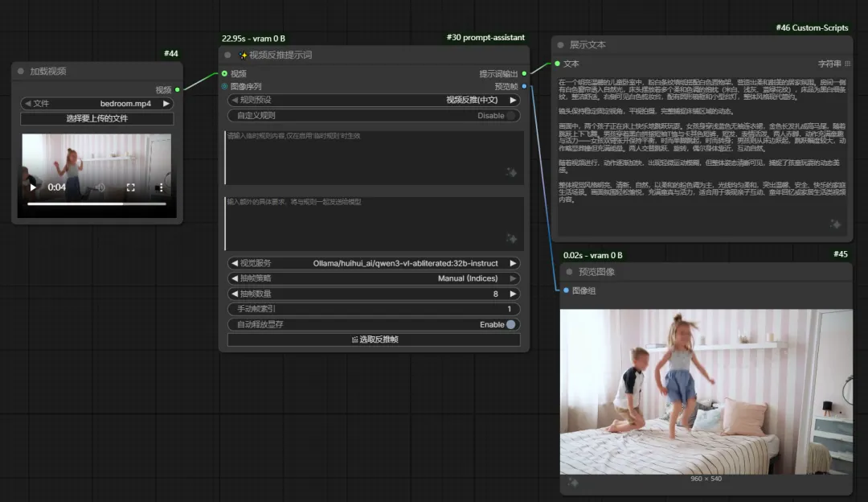Click the preview image of jumping children

[x=706, y=391]
